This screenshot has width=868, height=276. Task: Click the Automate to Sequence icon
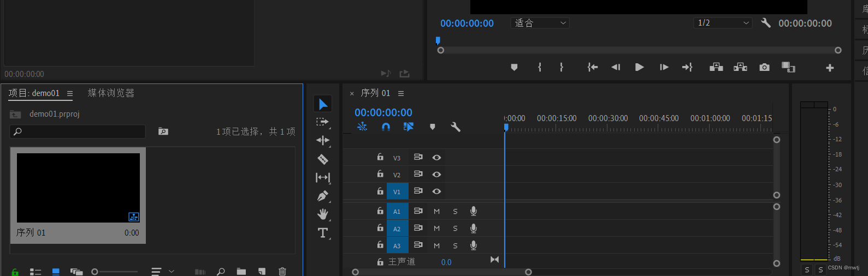click(x=200, y=272)
